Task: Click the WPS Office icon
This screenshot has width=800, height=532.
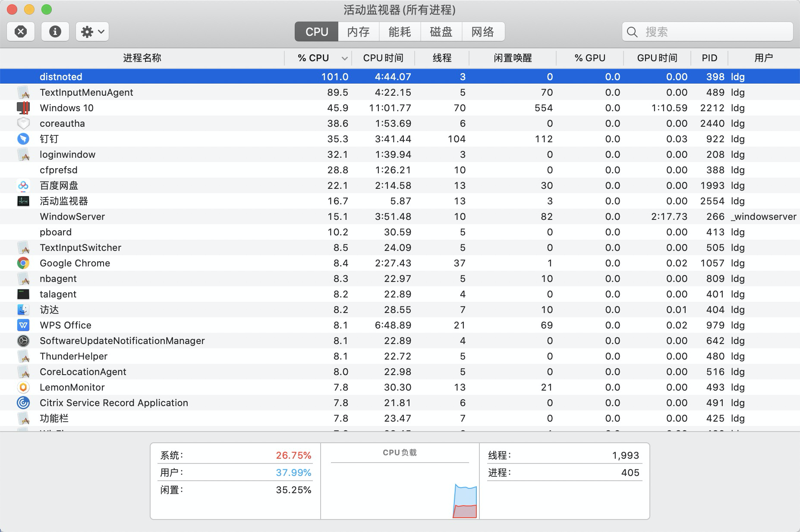Action: (23, 325)
